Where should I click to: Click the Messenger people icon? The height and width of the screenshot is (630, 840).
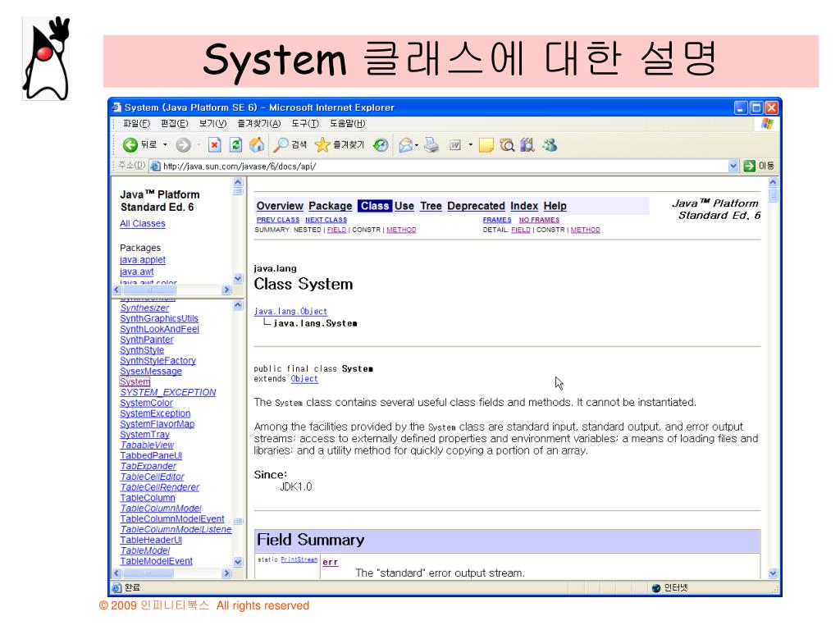pyautogui.click(x=550, y=144)
